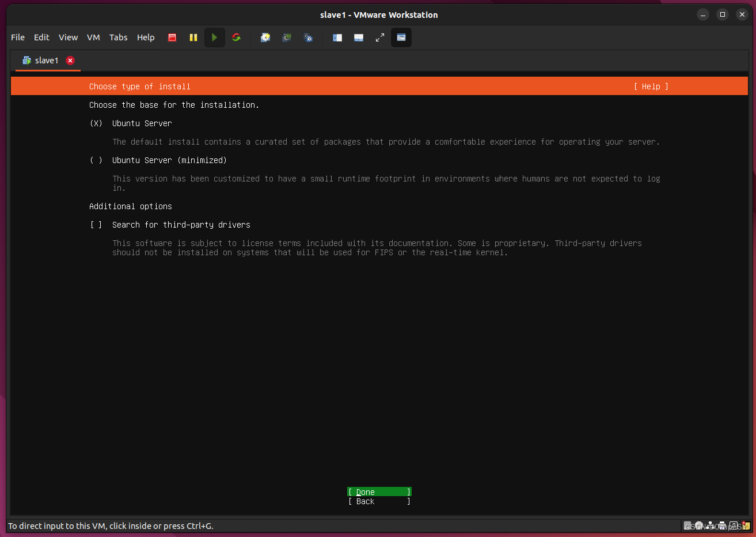Click the CD/DVD drive status bar icon
The image size is (756, 537).
pyautogui.click(x=699, y=525)
